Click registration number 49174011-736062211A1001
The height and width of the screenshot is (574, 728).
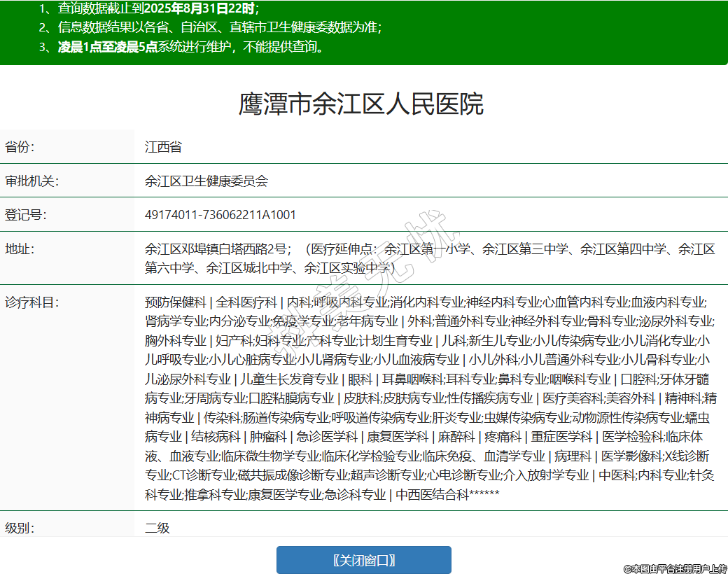[220, 215]
